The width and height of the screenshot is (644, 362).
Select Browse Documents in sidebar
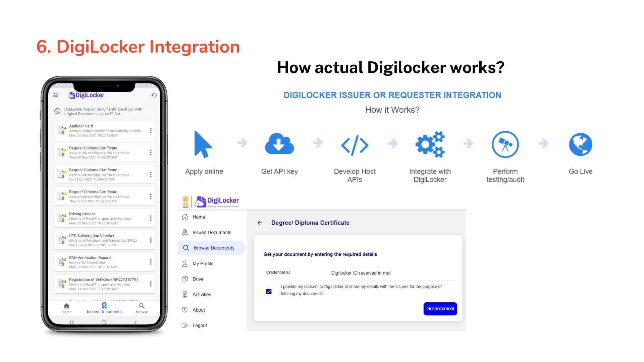[214, 248]
